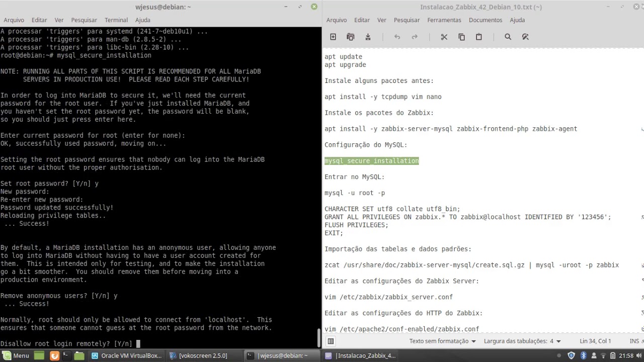
Task: Open the Arquivo menu in the text editor
Action: pos(337,20)
